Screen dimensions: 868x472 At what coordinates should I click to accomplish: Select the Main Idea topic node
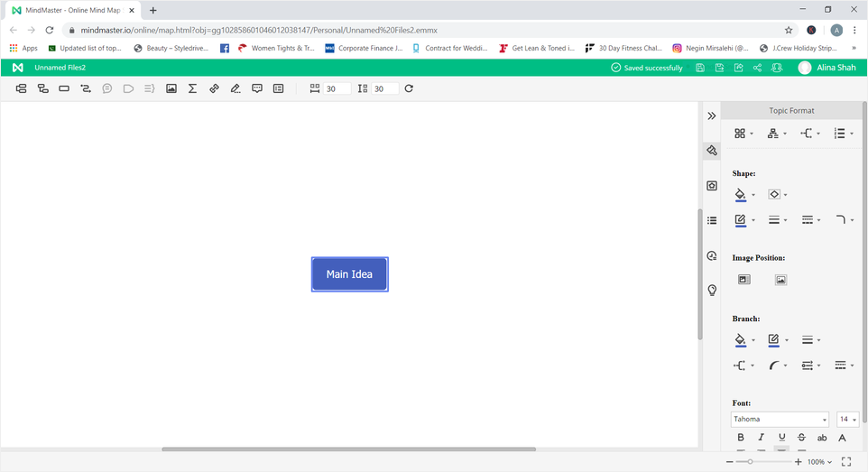tap(349, 274)
